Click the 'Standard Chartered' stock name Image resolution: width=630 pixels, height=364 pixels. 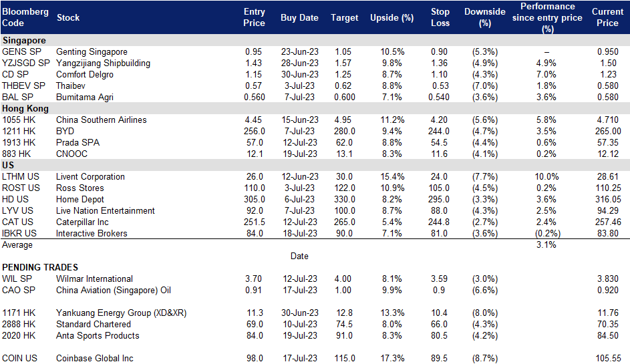[x=94, y=324]
